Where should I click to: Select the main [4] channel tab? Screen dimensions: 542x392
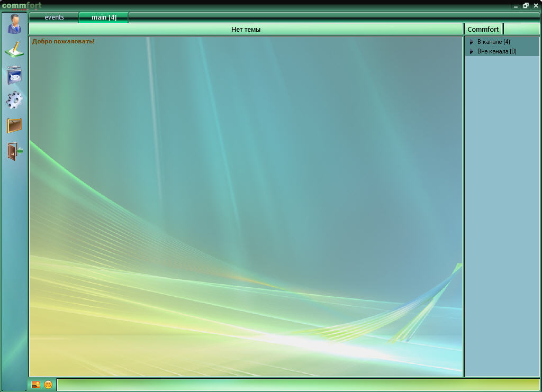point(104,17)
